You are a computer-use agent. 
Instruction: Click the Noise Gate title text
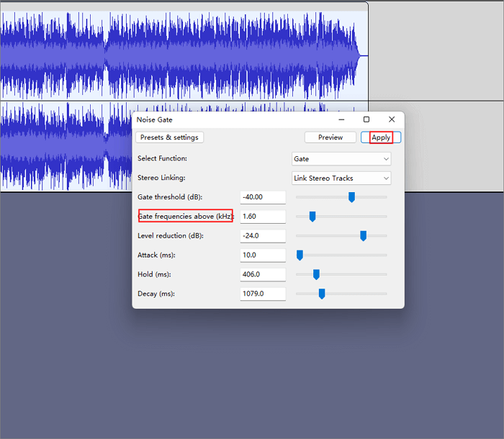click(154, 120)
